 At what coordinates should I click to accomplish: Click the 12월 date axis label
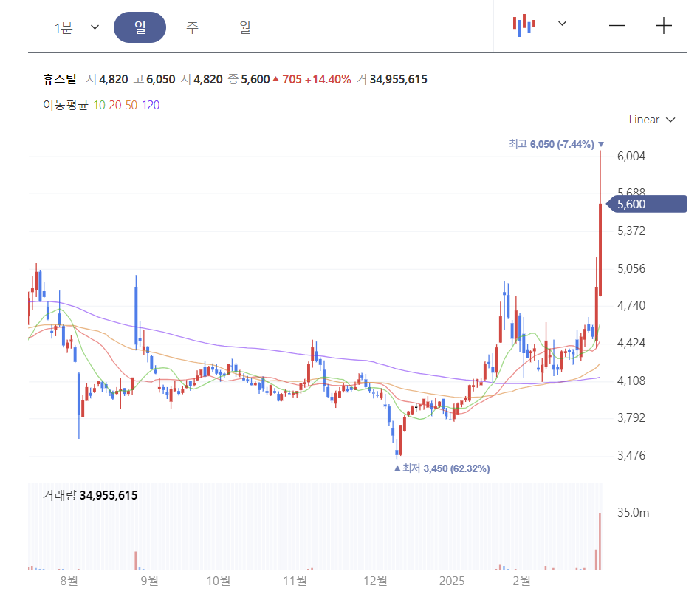375,581
